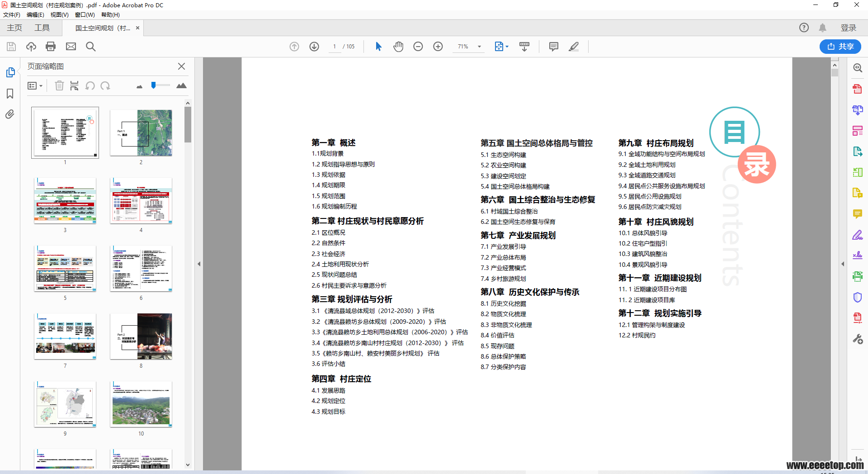Select page 10 thumbnail
This screenshot has width=868, height=474.
click(x=141, y=404)
